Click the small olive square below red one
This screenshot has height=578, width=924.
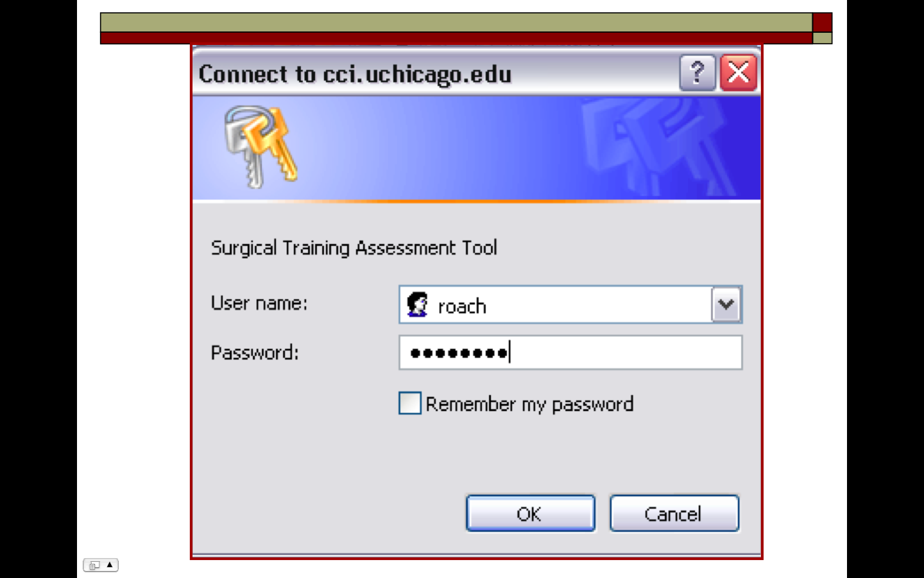[823, 39]
